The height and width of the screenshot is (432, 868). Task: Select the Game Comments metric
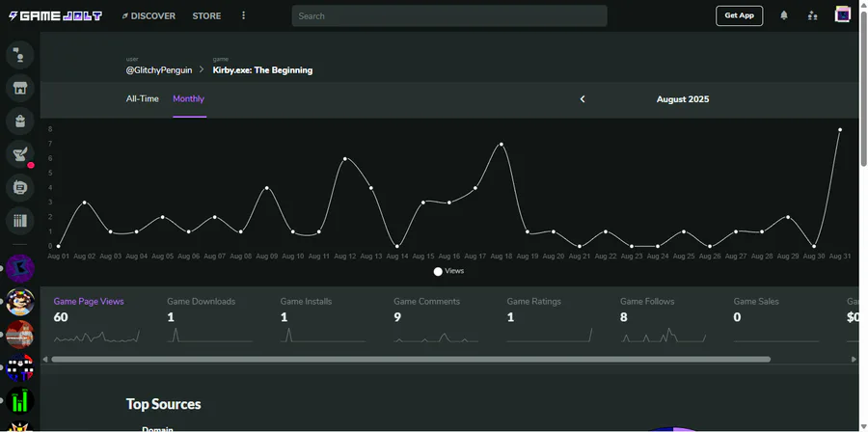point(436,322)
